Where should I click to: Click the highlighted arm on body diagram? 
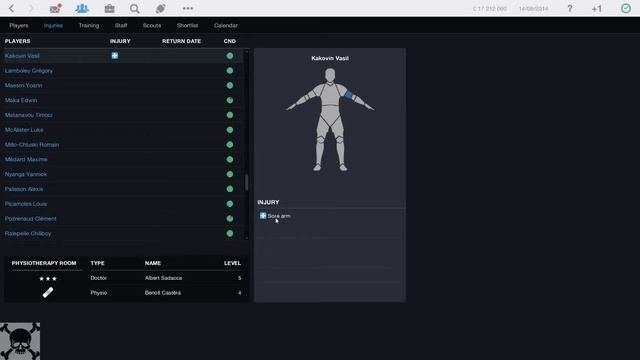click(349, 95)
